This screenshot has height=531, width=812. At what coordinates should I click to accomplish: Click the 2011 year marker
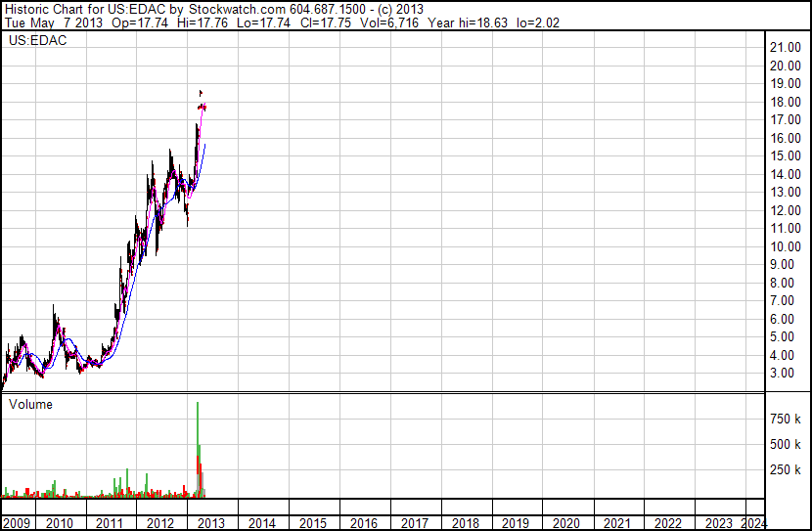click(109, 523)
